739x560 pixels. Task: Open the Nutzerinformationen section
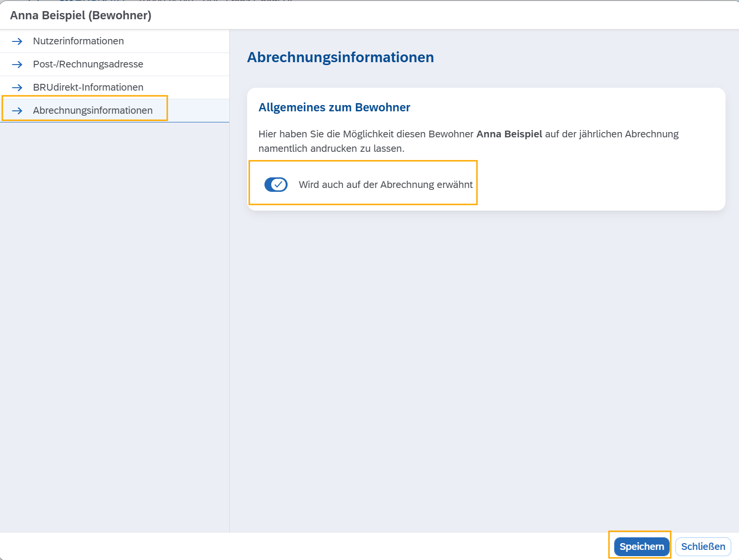pos(115,41)
